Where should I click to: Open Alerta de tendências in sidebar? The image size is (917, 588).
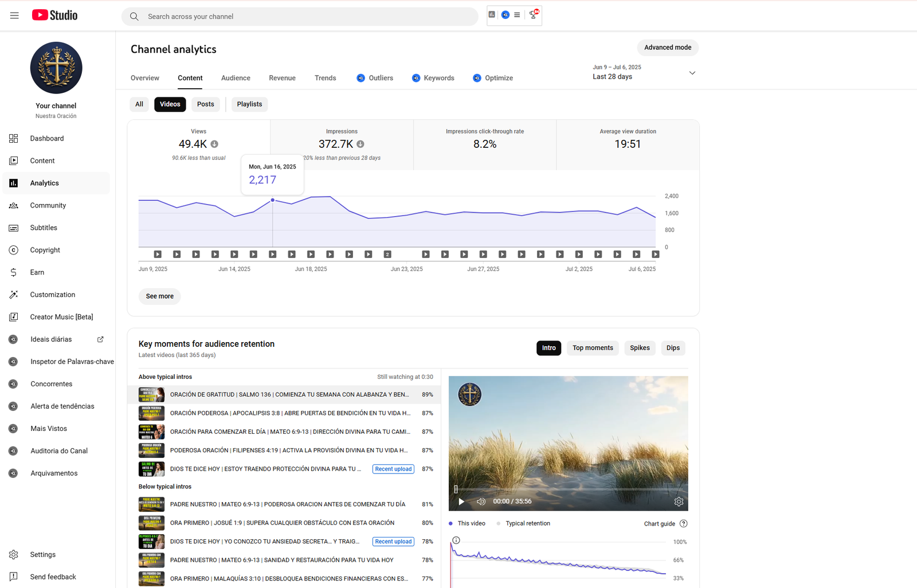click(x=56, y=406)
